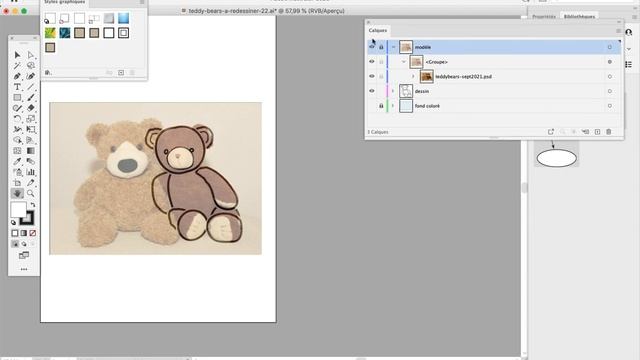Click the Stroke color black swatch
This screenshot has height=360, width=640.
pyautogui.click(x=27, y=218)
